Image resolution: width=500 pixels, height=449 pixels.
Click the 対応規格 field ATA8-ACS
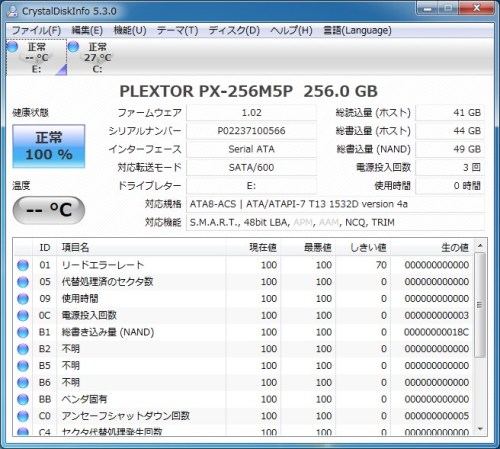[x=335, y=204]
